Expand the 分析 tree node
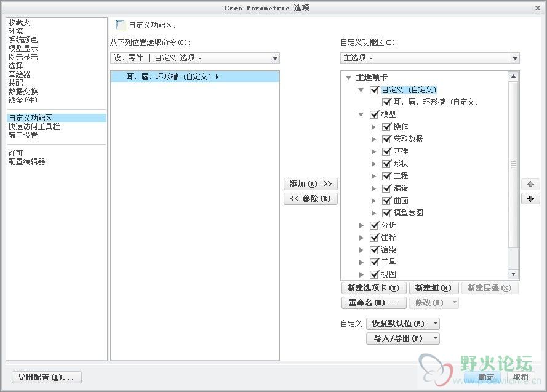Screen dimensions: 547x392 (361, 225)
